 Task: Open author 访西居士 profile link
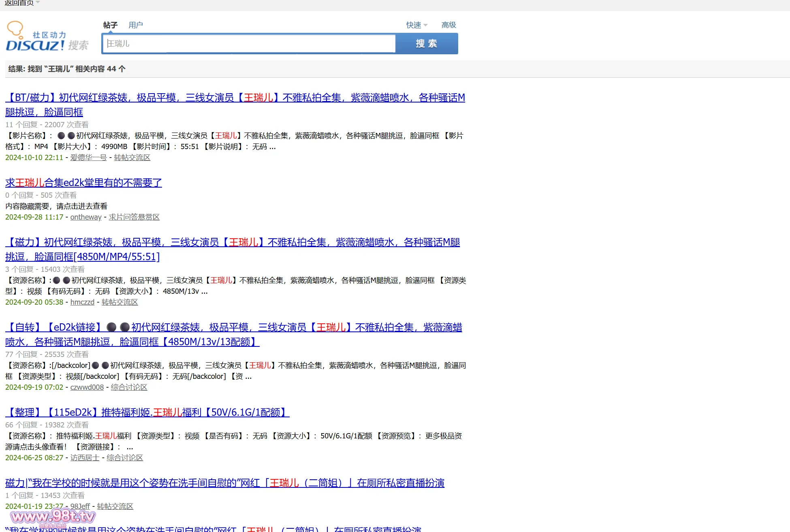(x=85, y=458)
